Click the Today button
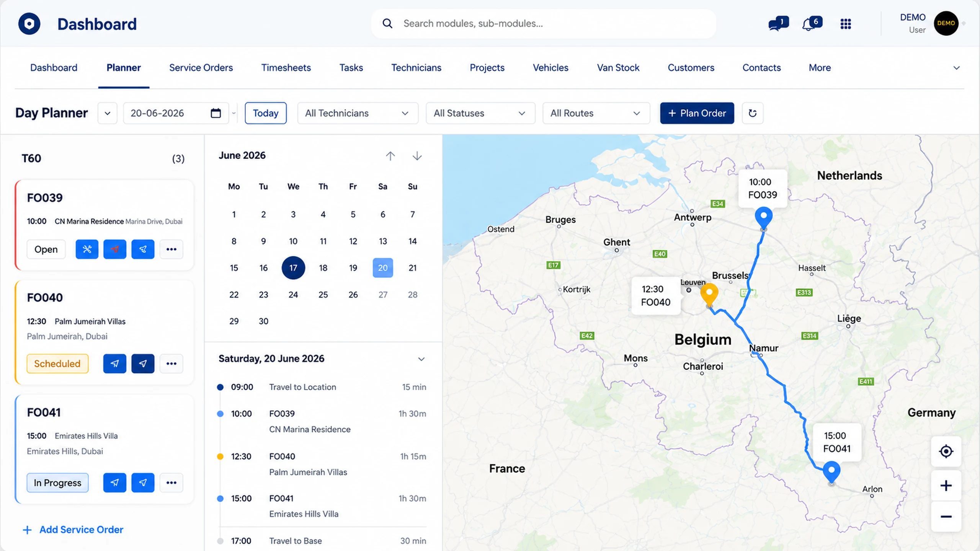The height and width of the screenshot is (551, 980). 266,113
